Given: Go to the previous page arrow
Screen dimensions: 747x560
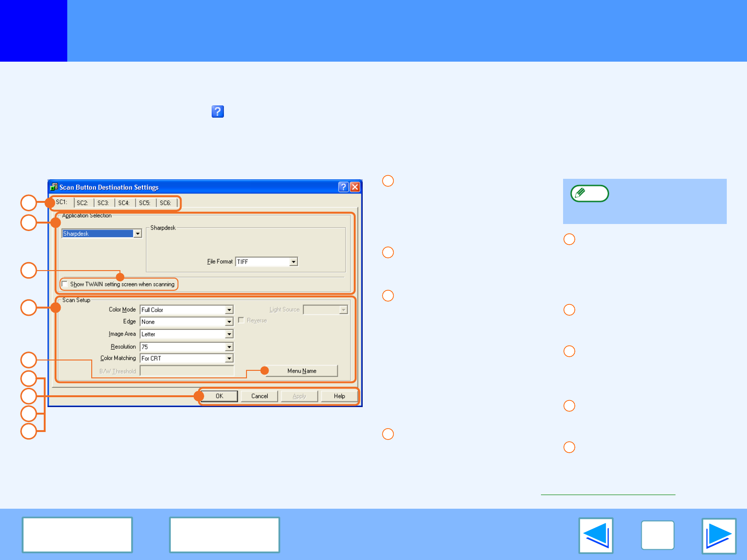Looking at the screenshot, I should coord(596,536).
